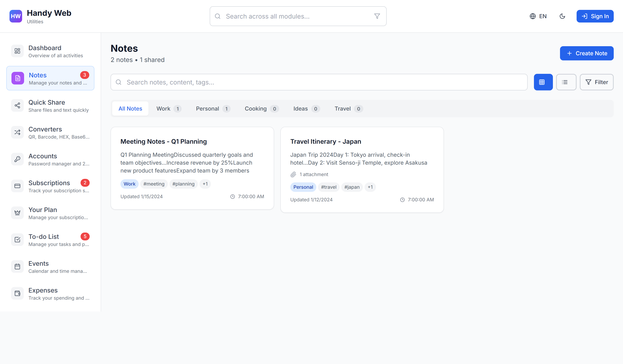This screenshot has width=623, height=364.
Task: Select the Personal category tab
Action: pyautogui.click(x=213, y=109)
